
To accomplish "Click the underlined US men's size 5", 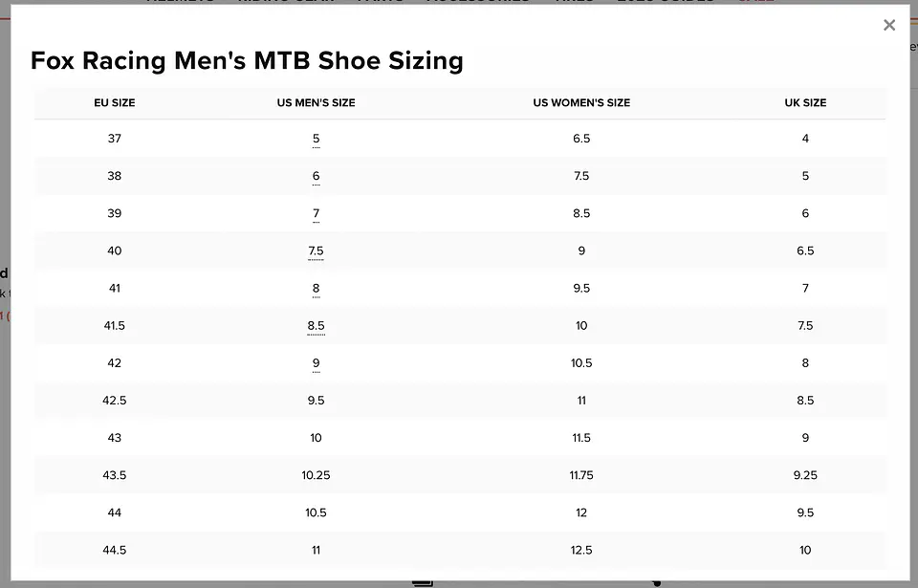I will [317, 139].
